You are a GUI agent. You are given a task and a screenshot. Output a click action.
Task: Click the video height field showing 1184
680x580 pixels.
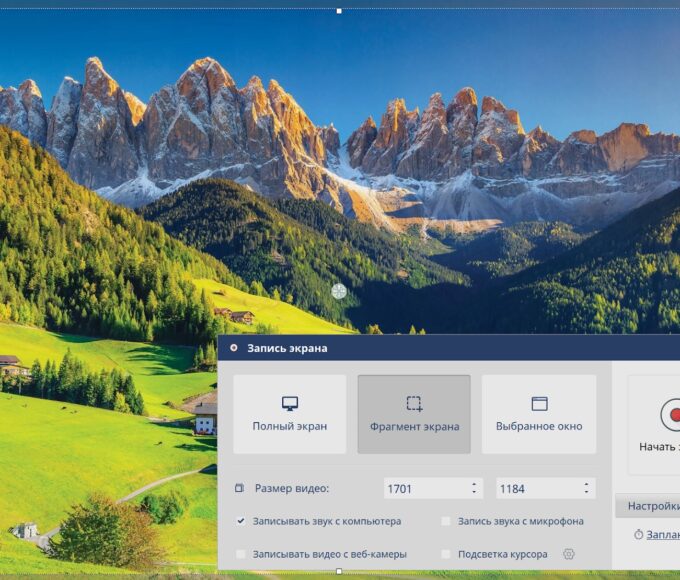pyautogui.click(x=537, y=488)
